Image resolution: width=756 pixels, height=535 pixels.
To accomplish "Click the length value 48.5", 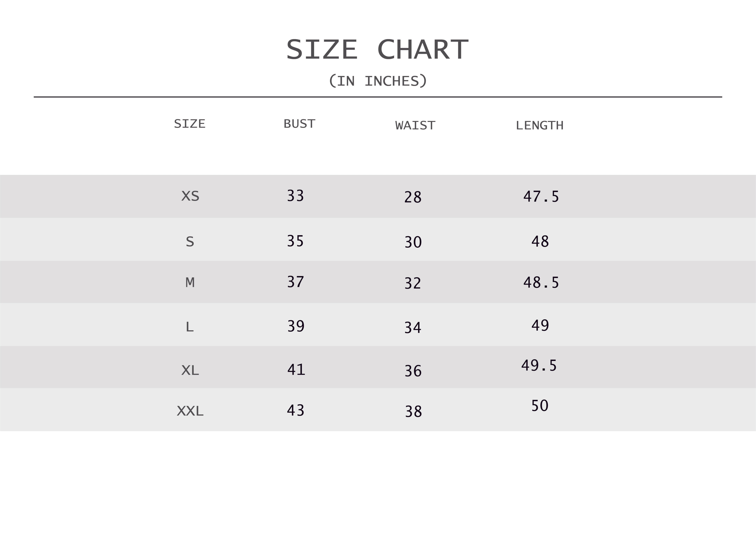I will click(541, 283).
